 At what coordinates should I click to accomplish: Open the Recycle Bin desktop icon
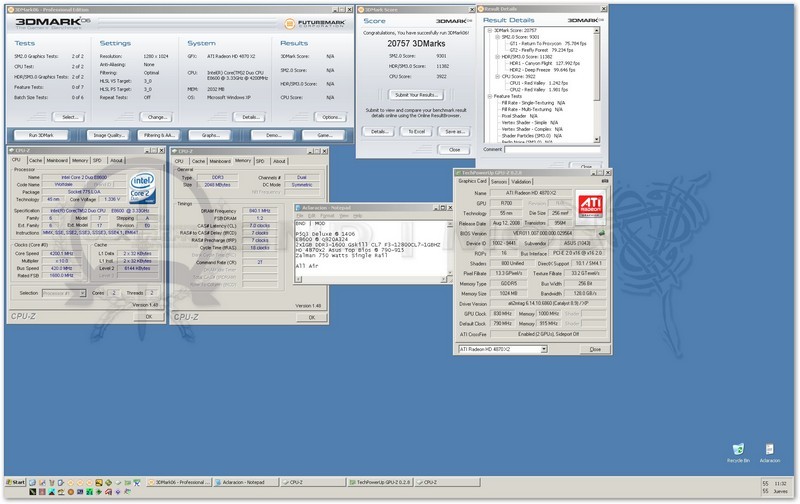(x=738, y=452)
